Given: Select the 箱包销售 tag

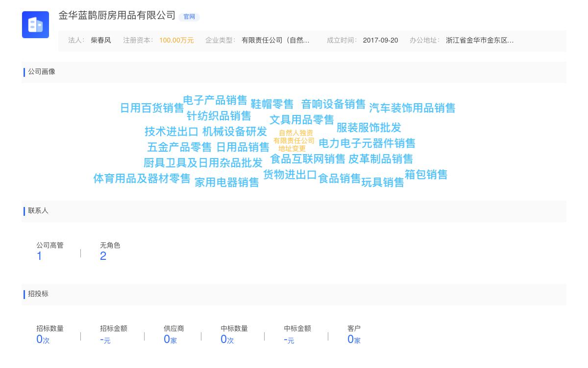Looking at the screenshot, I should pyautogui.click(x=426, y=175).
